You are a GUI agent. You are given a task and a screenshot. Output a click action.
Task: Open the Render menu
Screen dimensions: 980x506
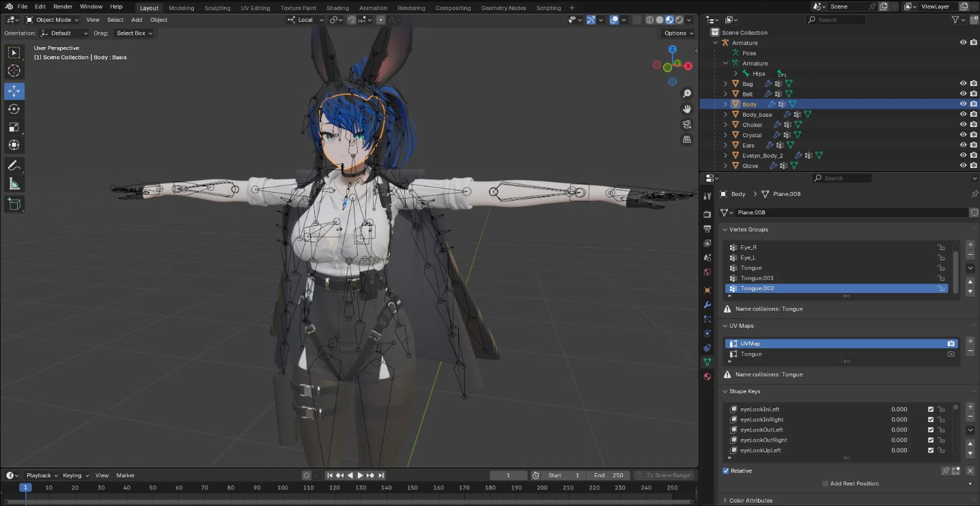(63, 7)
